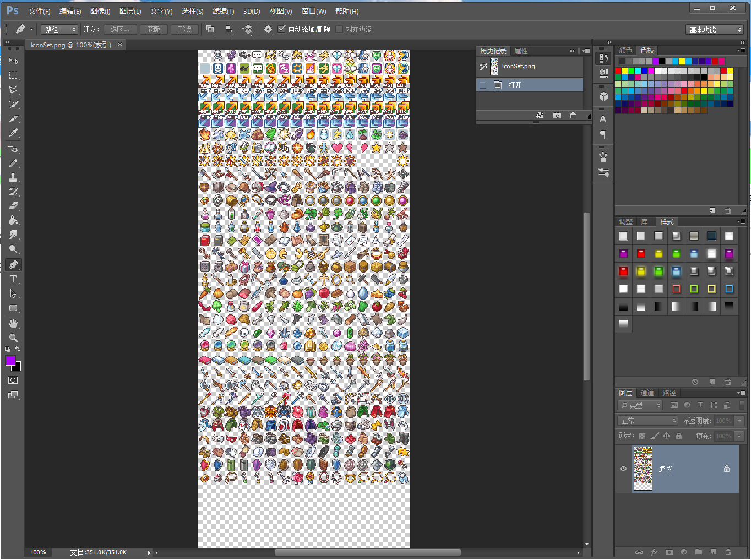Screen dimensions: 751x560
Task: Click the 蒙版 button
Action: click(x=154, y=29)
